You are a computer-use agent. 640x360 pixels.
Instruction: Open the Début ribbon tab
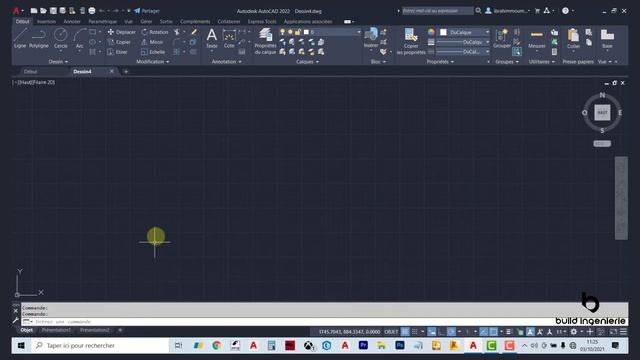pos(22,21)
